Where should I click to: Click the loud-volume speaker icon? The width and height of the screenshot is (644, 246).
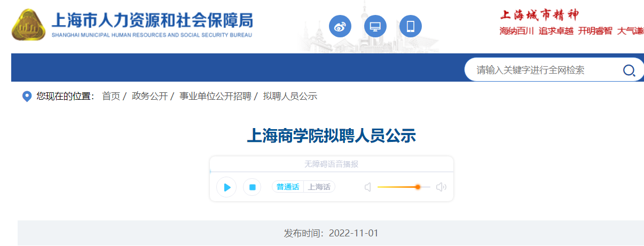pyautogui.click(x=441, y=187)
